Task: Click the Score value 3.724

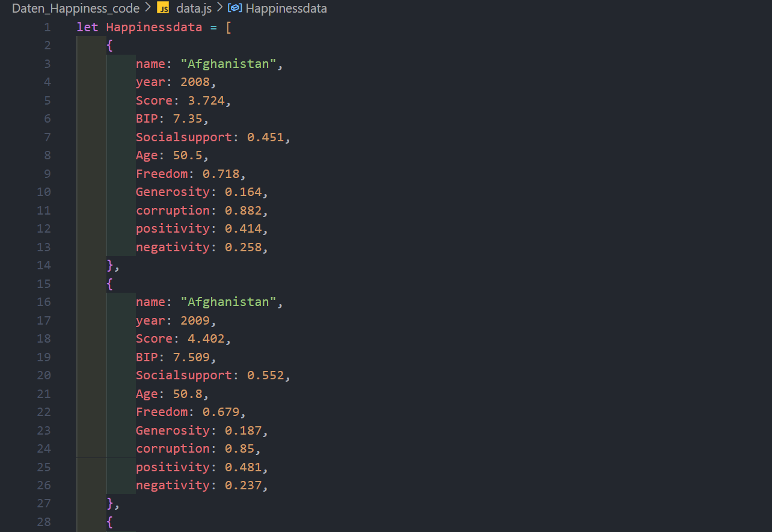Action: click(x=206, y=100)
